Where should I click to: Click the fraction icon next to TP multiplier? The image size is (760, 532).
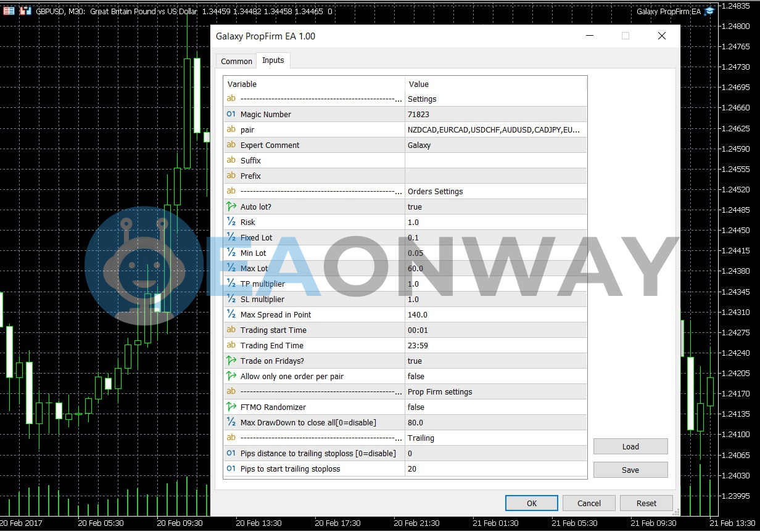[231, 284]
